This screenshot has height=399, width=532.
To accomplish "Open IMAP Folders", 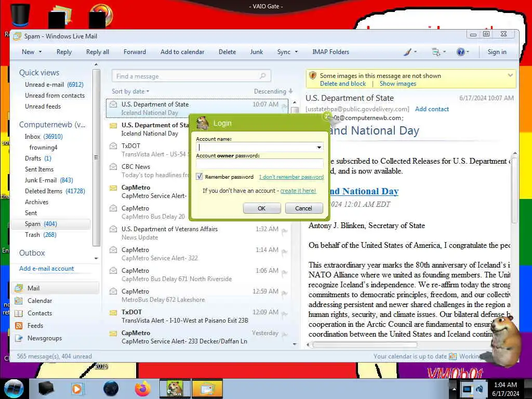I will tap(331, 52).
